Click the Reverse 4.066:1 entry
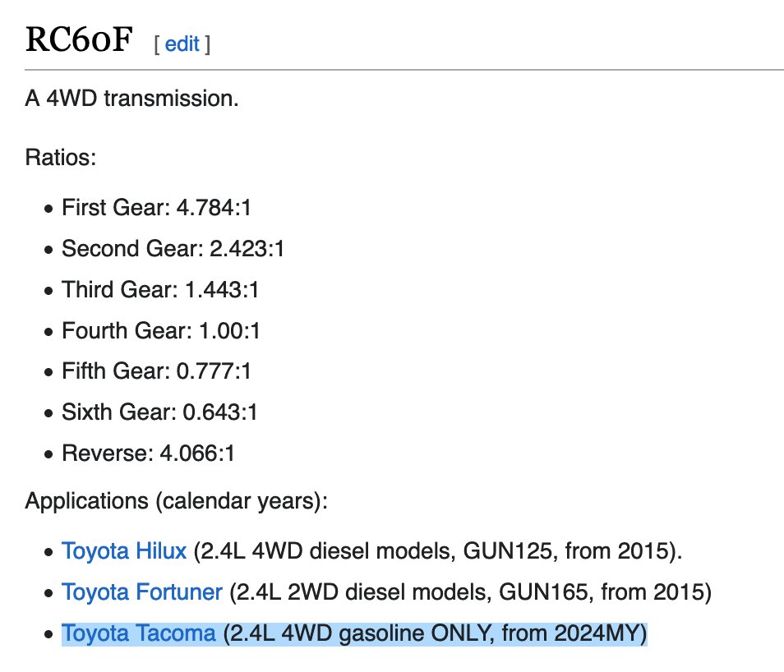Viewport: 784px width, 672px height. (x=148, y=453)
